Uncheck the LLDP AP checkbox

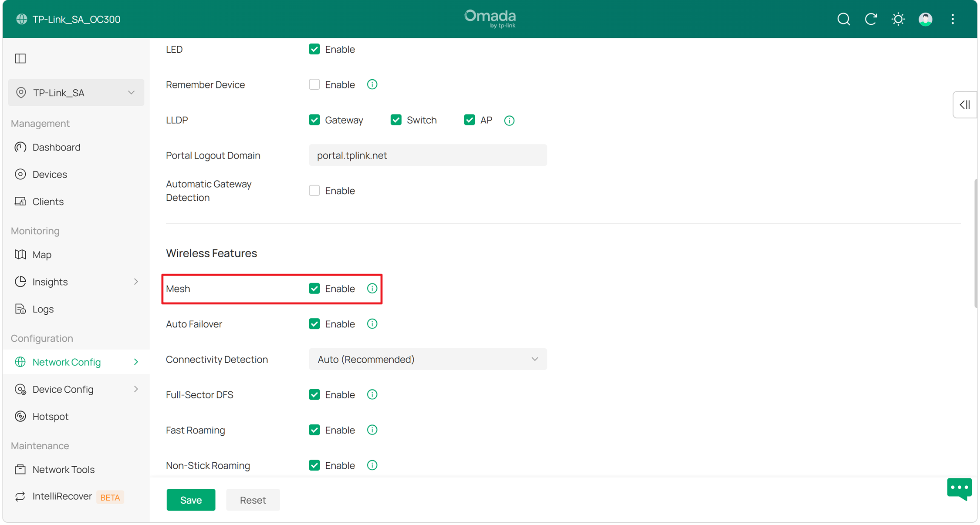click(x=470, y=120)
